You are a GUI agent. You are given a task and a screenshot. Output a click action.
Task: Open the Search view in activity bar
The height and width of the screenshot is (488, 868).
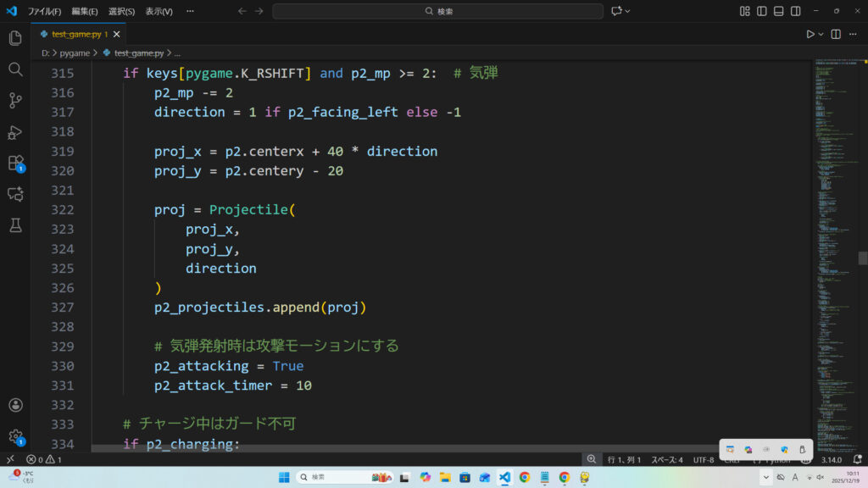pos(15,69)
